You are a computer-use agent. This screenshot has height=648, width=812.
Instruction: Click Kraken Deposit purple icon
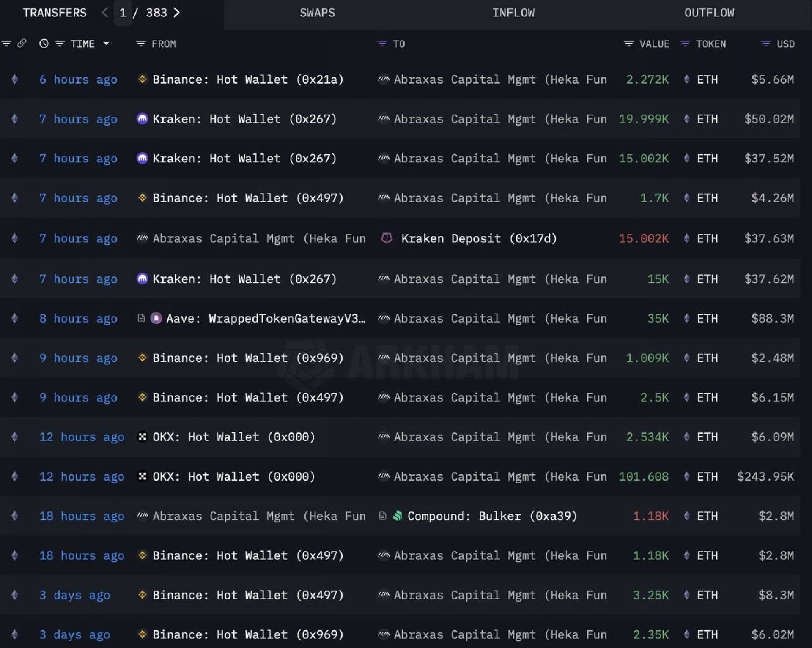coord(387,238)
